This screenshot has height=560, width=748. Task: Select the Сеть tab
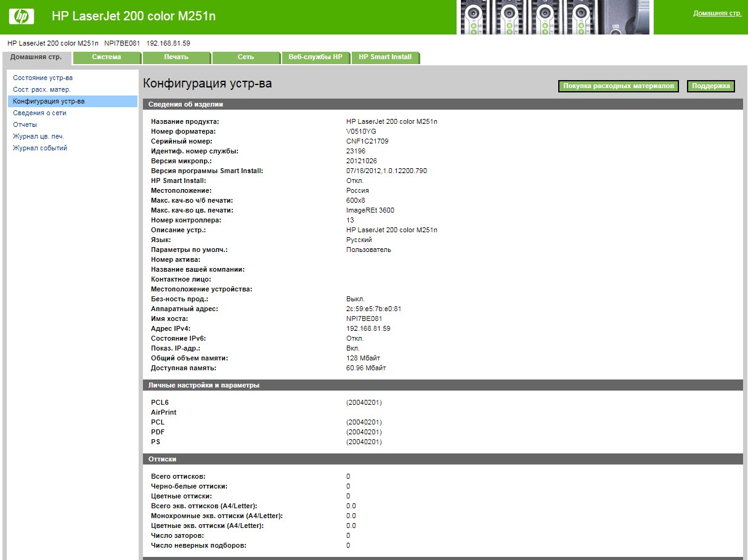246,57
